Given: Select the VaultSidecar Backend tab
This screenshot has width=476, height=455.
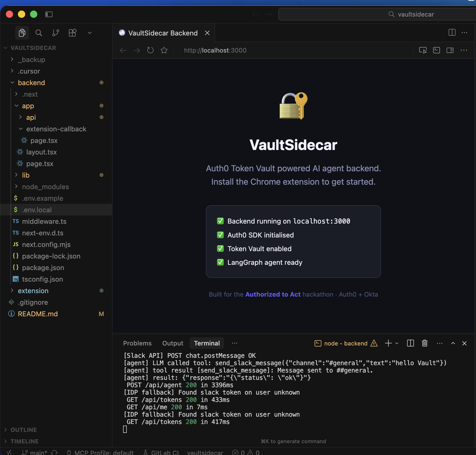Looking at the screenshot, I should [x=164, y=33].
